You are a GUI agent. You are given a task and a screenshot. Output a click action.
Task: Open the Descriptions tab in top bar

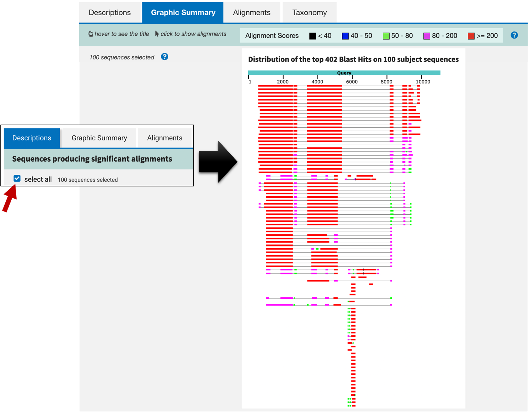(x=110, y=12)
